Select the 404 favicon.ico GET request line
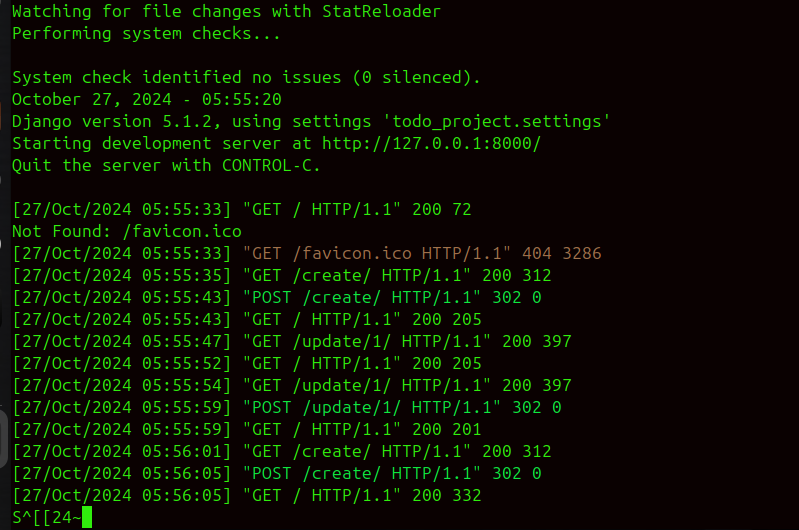Screen dimensions: 799x530 (307, 253)
